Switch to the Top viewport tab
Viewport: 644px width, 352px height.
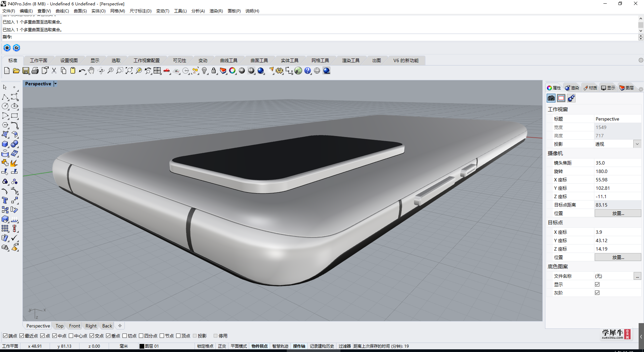pos(59,326)
